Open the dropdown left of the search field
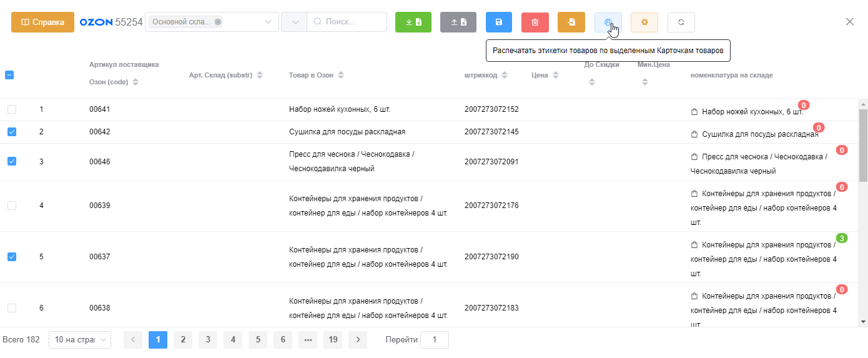The width and height of the screenshot is (868, 358). click(294, 22)
